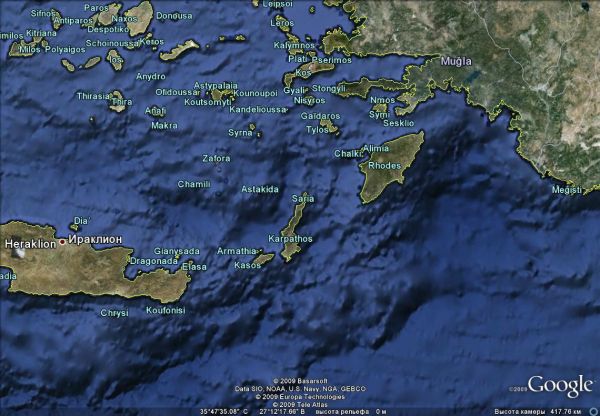Screen dimensions: 600x416
Task: Select the Donousa island label
Action: click(174, 16)
